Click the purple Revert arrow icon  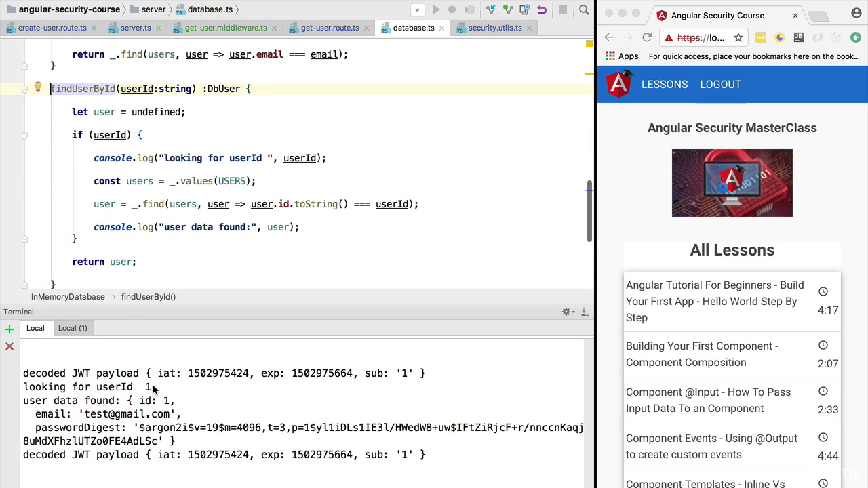coord(541,9)
